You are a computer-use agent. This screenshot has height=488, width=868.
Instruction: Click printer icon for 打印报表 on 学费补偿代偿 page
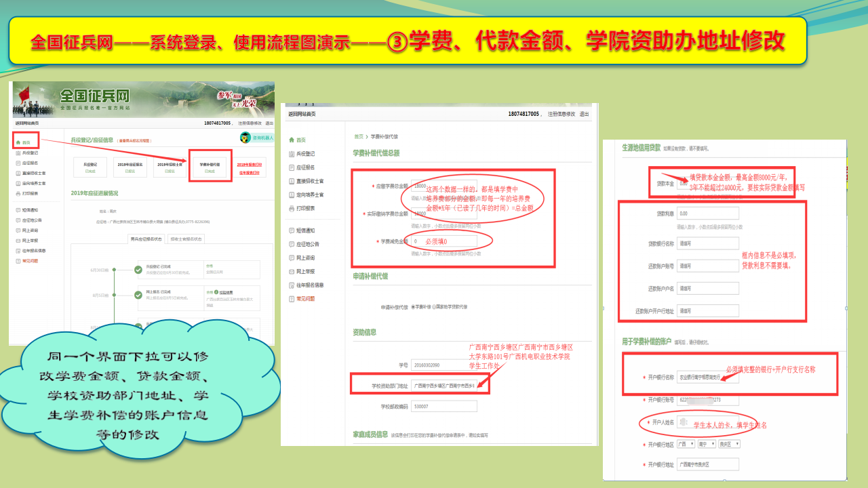[292, 208]
